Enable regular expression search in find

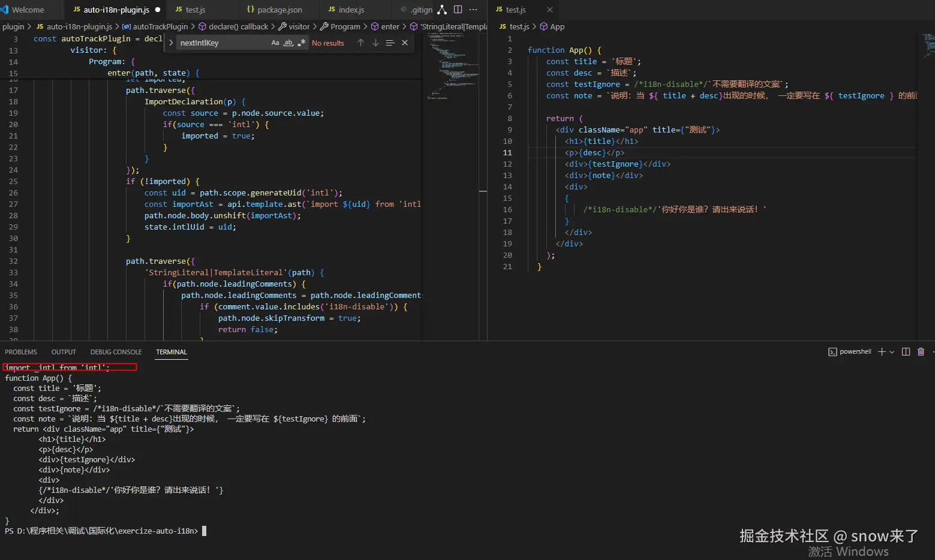301,43
